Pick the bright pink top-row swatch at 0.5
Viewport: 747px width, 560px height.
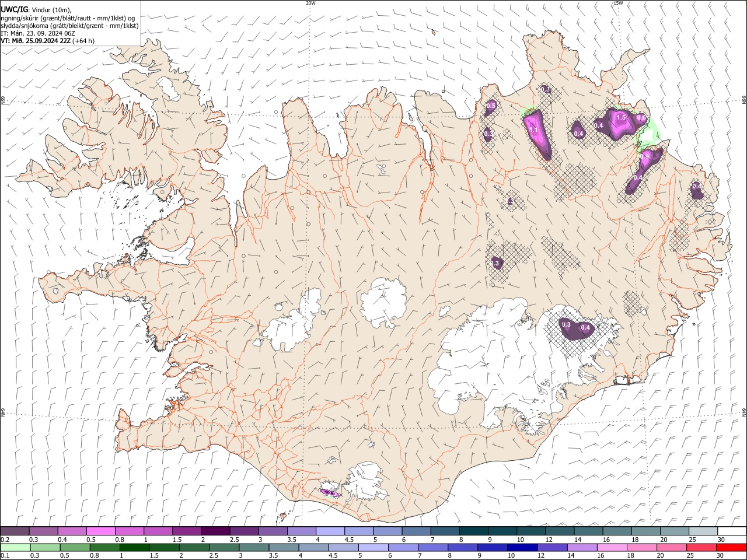click(101, 531)
